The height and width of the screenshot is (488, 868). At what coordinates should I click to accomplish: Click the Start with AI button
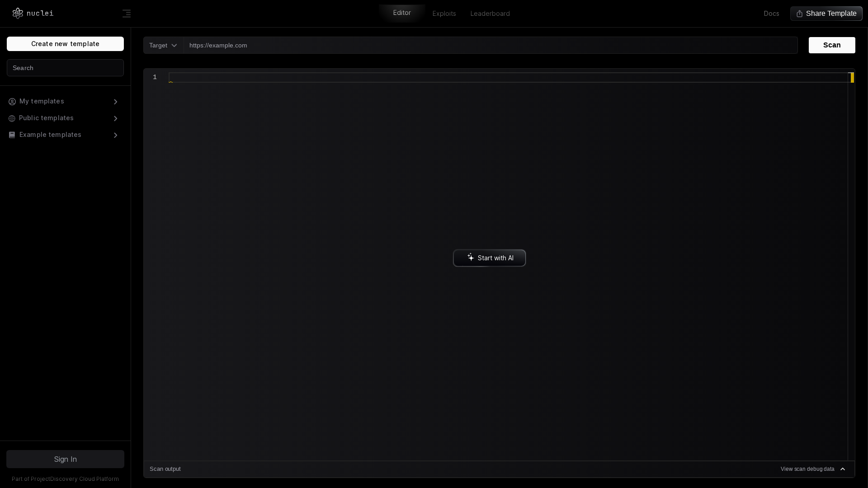489,258
